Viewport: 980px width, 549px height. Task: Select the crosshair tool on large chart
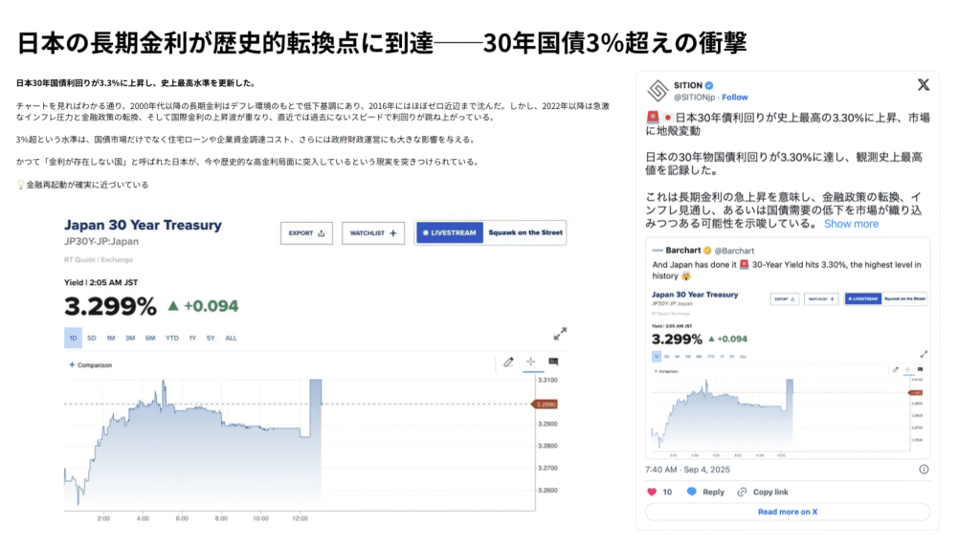[530, 362]
